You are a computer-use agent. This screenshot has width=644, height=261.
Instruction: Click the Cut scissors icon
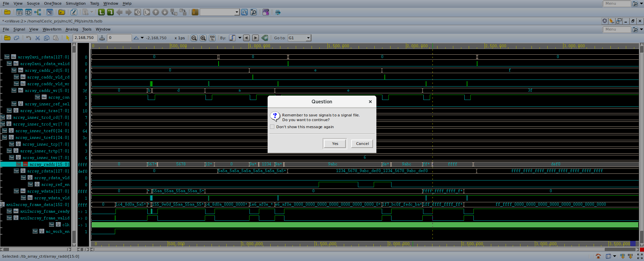pyautogui.click(x=38, y=38)
